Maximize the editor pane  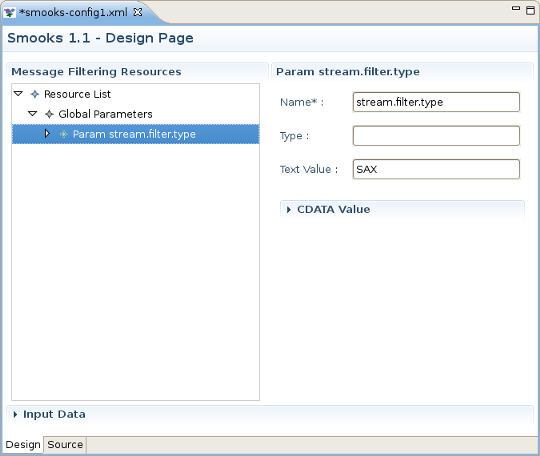pos(530,10)
